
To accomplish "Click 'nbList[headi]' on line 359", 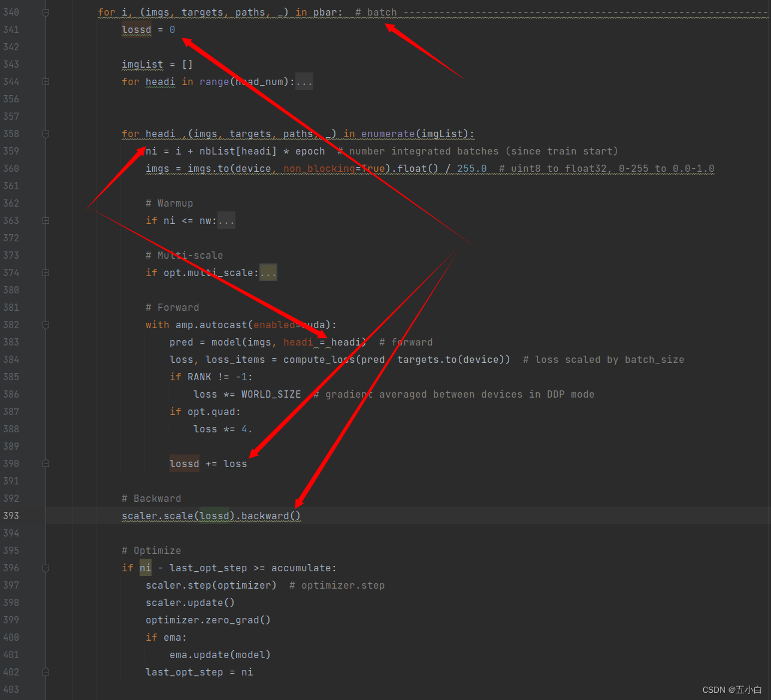I will pyautogui.click(x=238, y=151).
